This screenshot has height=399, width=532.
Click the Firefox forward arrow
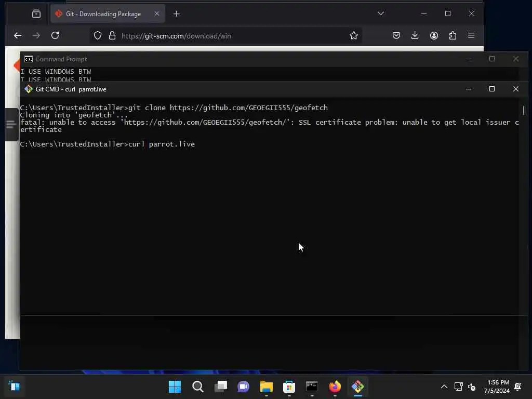coord(36,35)
